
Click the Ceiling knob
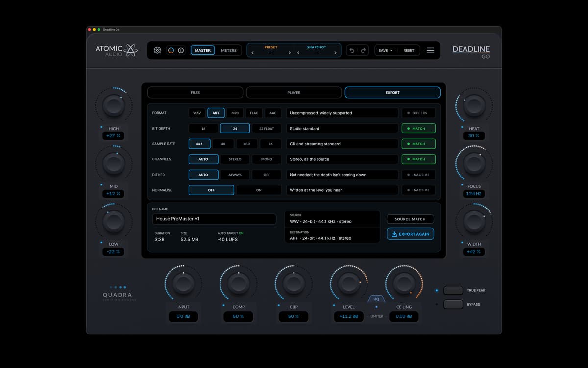click(x=404, y=283)
